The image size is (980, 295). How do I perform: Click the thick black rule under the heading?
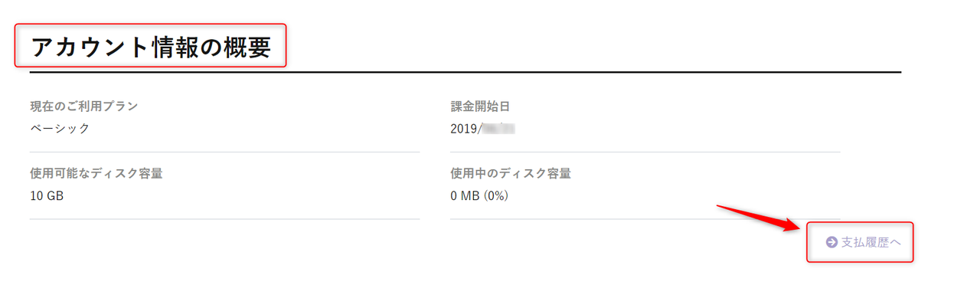point(465,72)
